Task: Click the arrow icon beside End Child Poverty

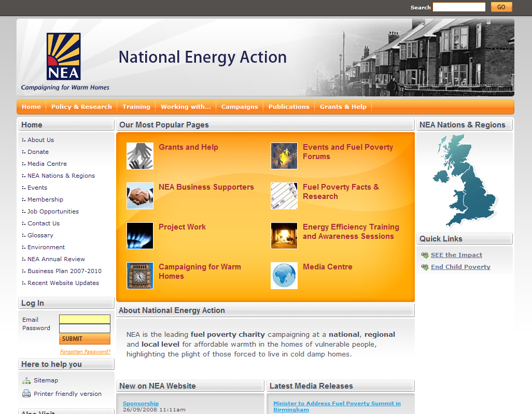Action: click(425, 267)
